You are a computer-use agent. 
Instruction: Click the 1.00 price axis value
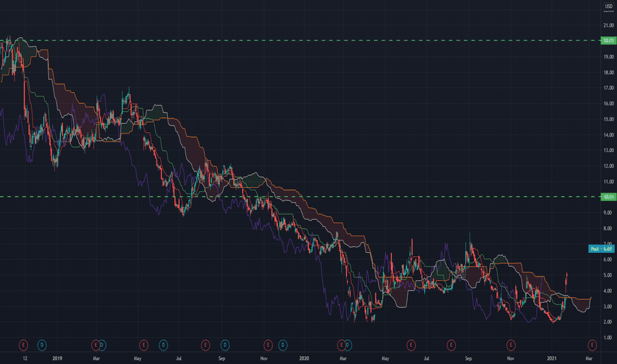[x=608, y=338]
